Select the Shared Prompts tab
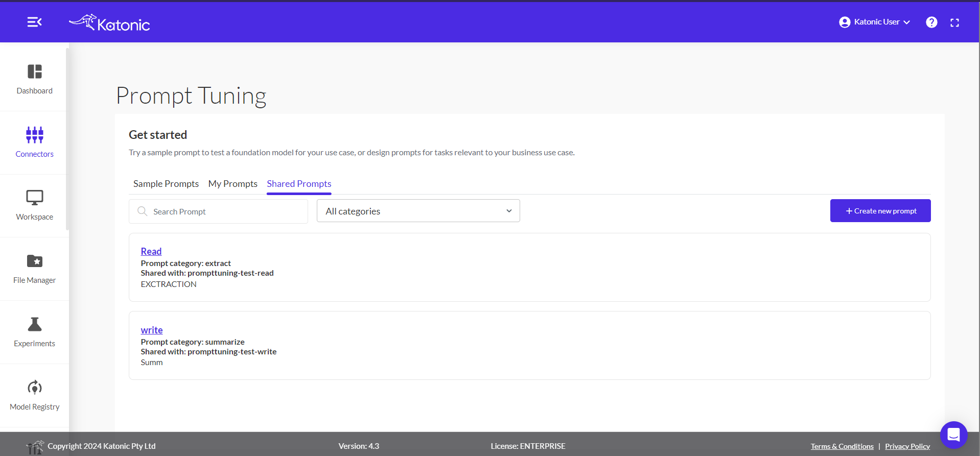This screenshot has height=456, width=980. (299, 184)
